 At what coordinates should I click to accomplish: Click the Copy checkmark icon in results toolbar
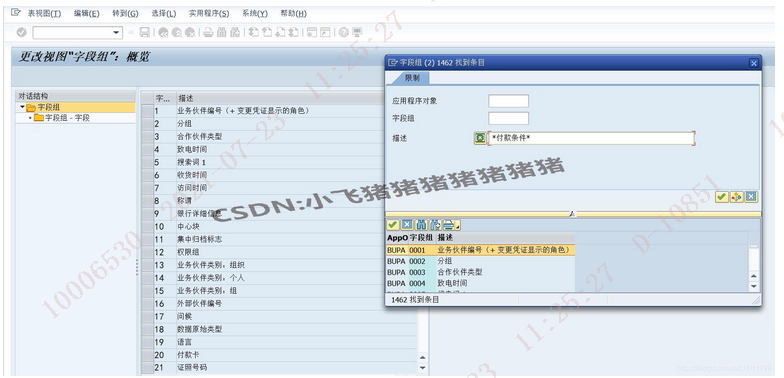(393, 225)
